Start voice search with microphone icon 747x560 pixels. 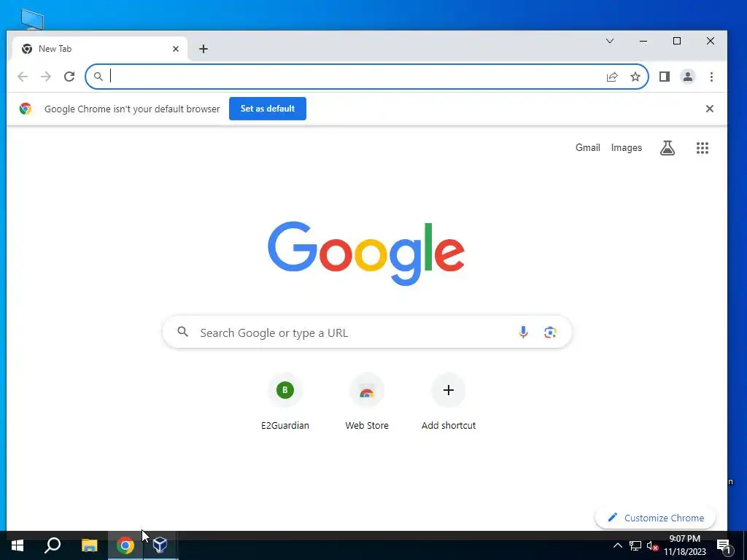pyautogui.click(x=523, y=332)
